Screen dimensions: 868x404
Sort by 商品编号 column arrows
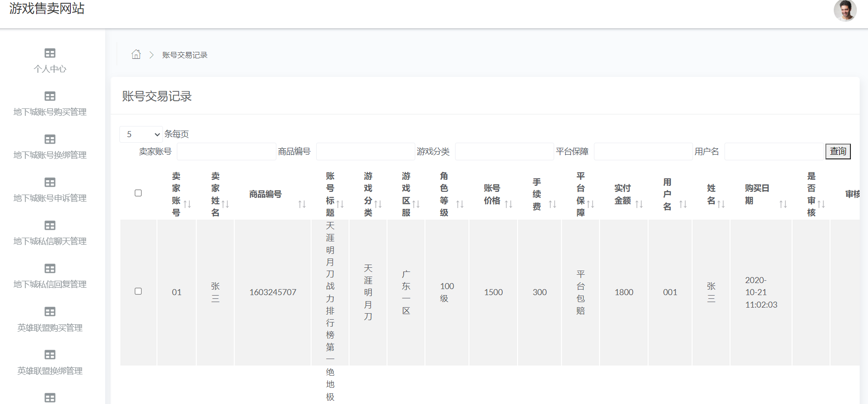[x=302, y=204]
